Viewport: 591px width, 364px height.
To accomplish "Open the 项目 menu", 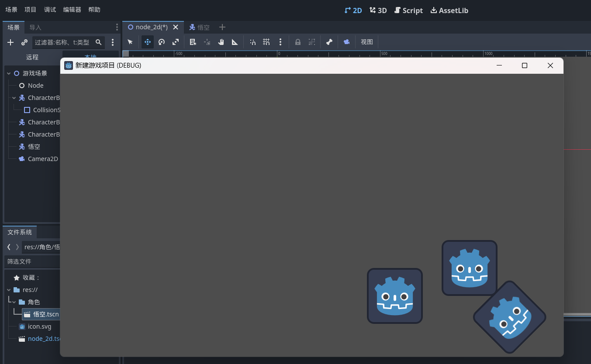I will [x=31, y=10].
